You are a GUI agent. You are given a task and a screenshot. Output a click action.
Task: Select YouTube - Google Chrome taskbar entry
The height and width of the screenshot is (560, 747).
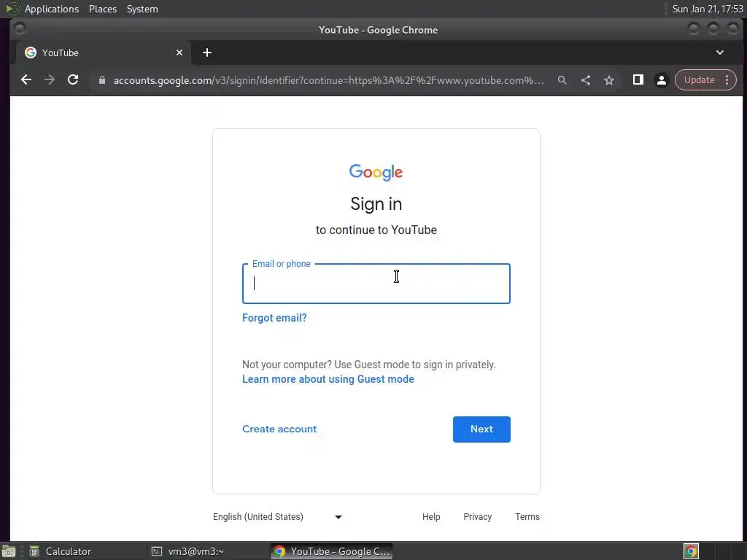(x=332, y=551)
